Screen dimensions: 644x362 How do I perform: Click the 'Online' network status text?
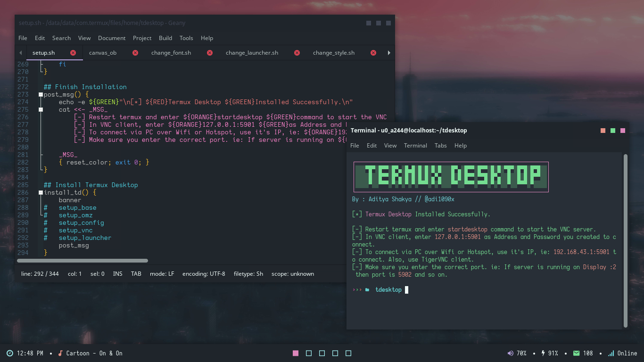coord(627,353)
